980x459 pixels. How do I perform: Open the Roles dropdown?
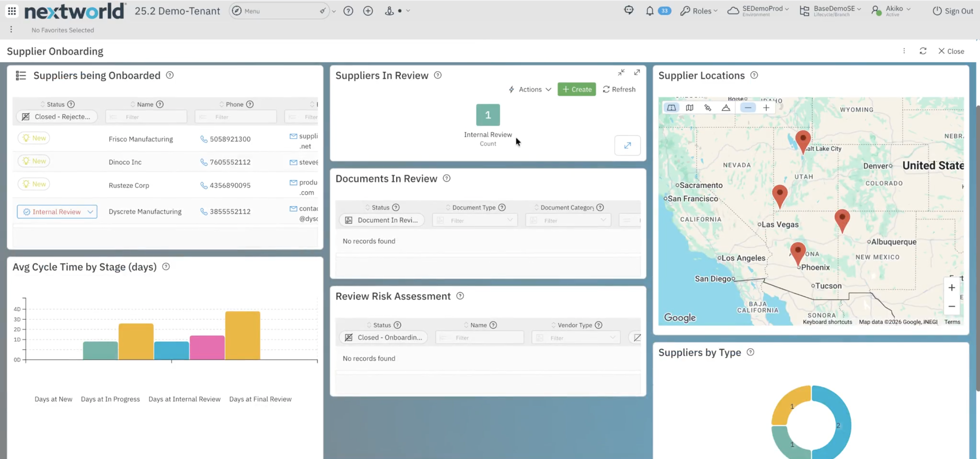pyautogui.click(x=698, y=11)
